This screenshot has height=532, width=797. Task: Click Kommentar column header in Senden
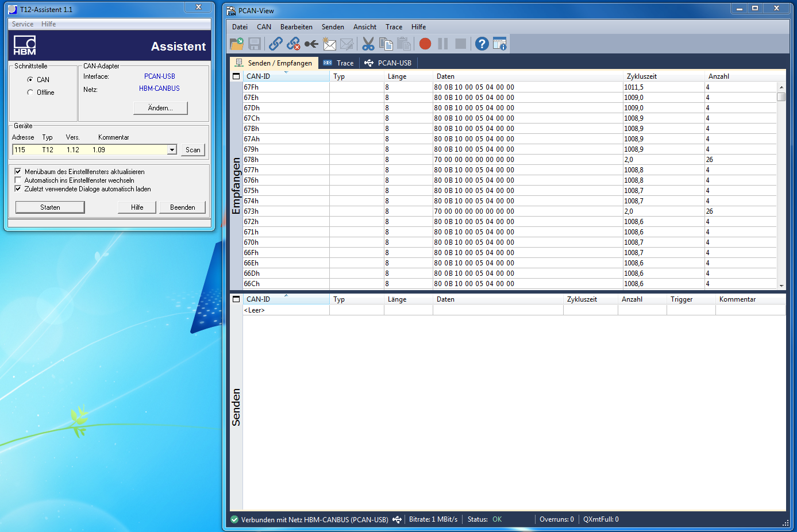click(750, 299)
